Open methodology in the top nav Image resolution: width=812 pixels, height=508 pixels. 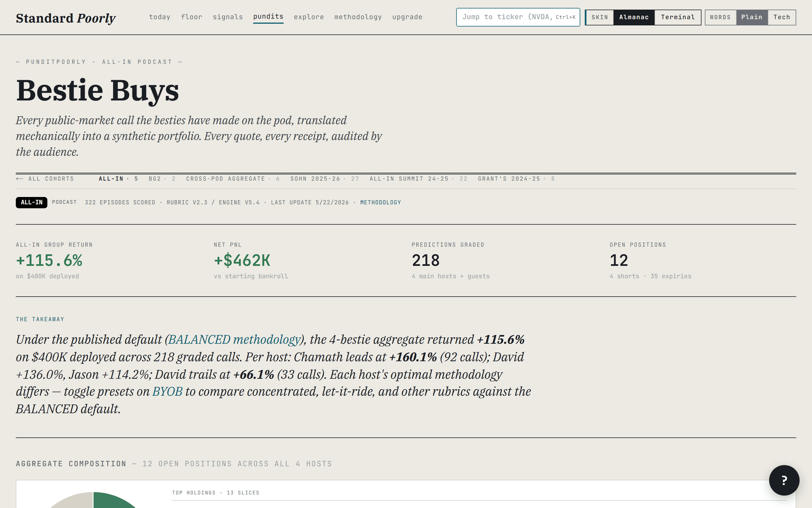click(358, 17)
